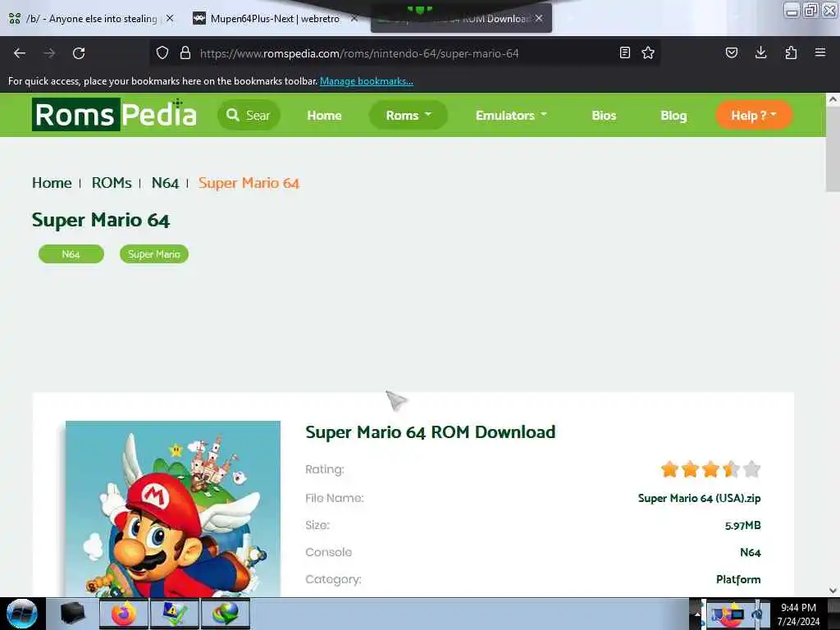
Task: Open the taskbar app with green checkmark
Action: click(x=174, y=614)
